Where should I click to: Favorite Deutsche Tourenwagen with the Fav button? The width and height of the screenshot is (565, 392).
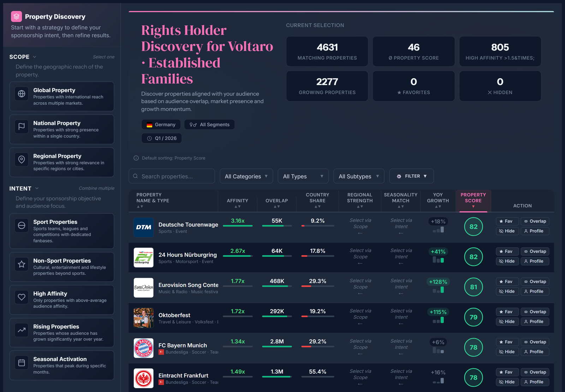tap(507, 221)
